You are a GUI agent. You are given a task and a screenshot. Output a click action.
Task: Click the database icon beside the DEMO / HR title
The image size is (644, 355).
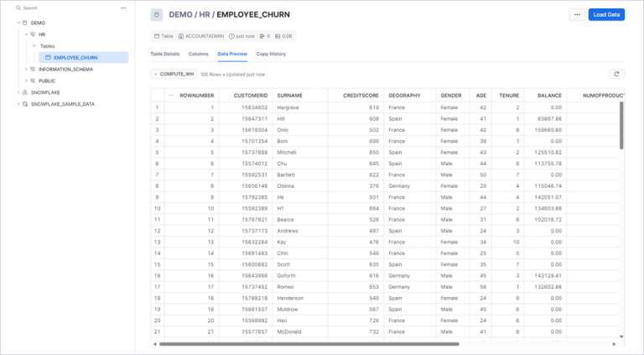[157, 14]
